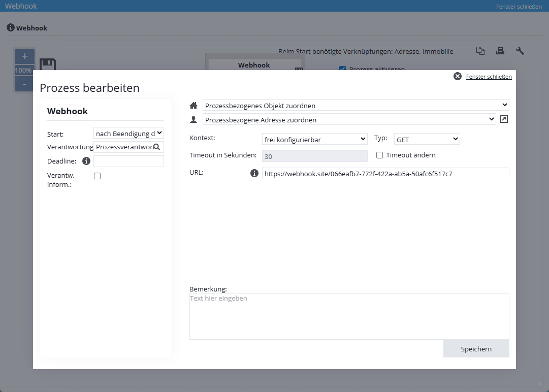Open the external link arrow icon
549x392 pixels.
pos(503,119)
